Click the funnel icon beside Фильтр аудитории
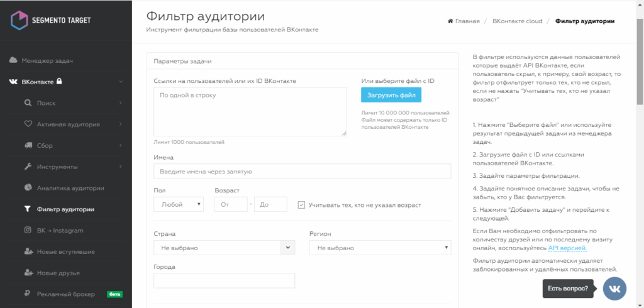This screenshot has width=644, height=308. tap(28, 209)
